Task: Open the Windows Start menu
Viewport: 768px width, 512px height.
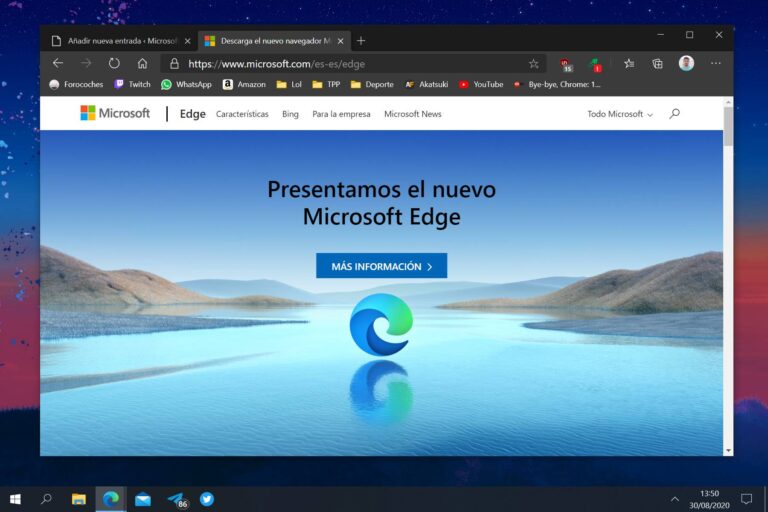Action: point(15,499)
